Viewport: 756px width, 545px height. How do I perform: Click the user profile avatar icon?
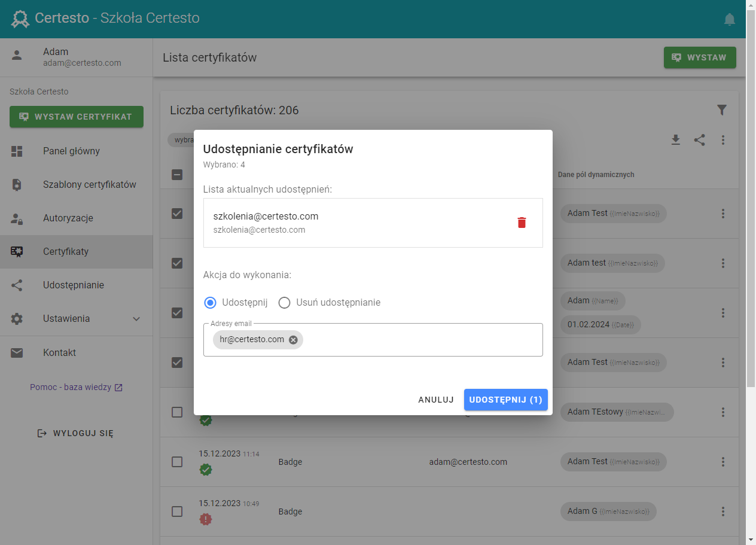point(17,56)
